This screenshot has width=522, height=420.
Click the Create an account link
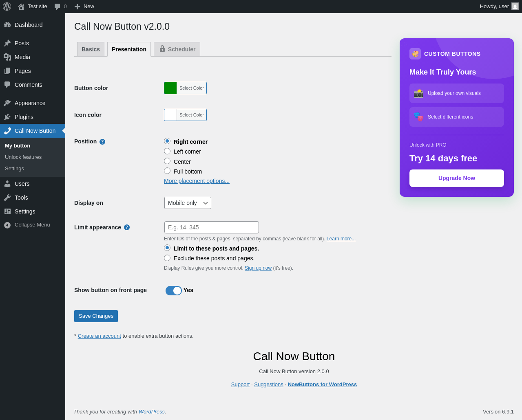pyautogui.click(x=100, y=336)
